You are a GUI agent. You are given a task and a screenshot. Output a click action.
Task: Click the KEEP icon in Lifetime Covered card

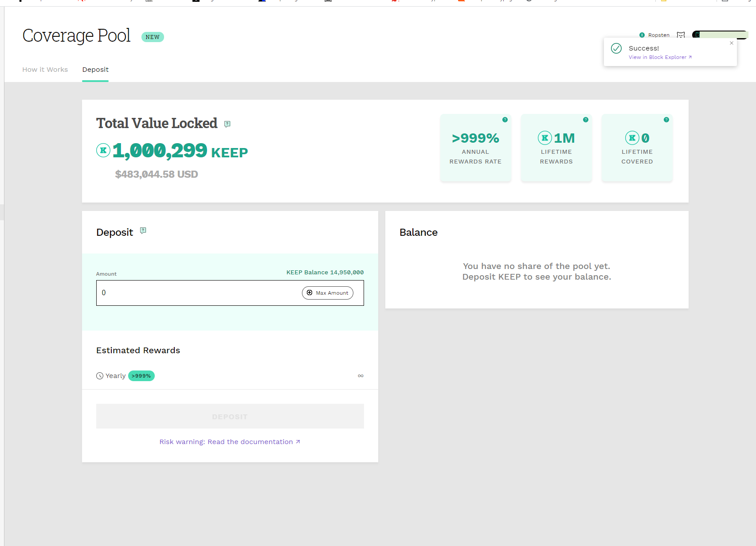pyautogui.click(x=632, y=138)
